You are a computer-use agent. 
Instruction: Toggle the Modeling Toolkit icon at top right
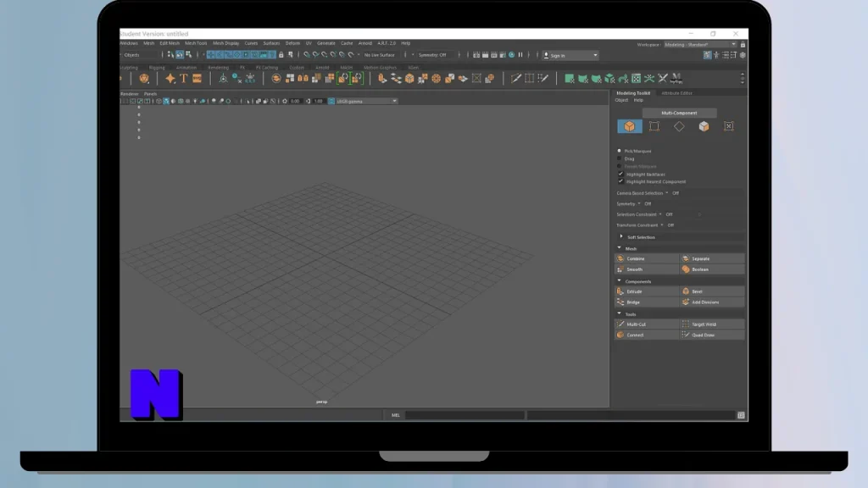708,55
